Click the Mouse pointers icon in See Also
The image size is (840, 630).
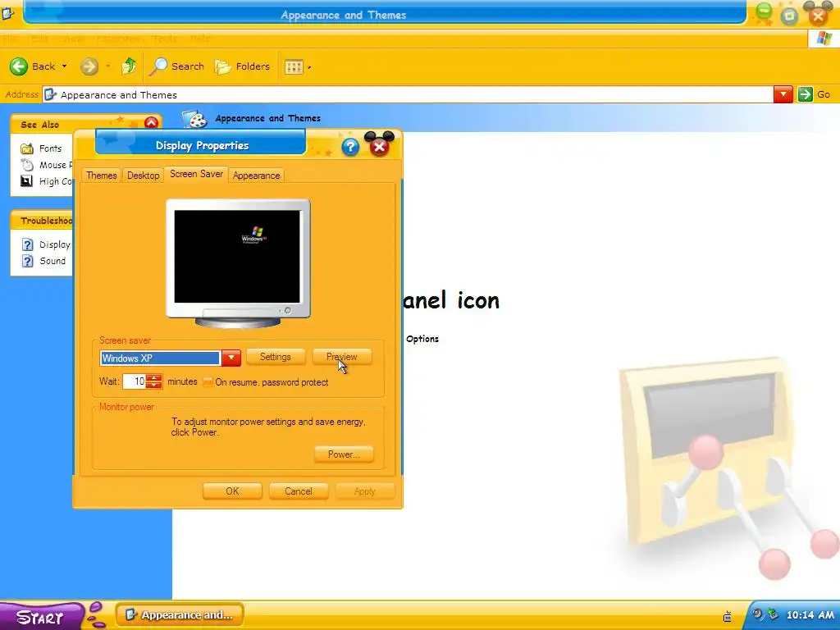[27, 165]
